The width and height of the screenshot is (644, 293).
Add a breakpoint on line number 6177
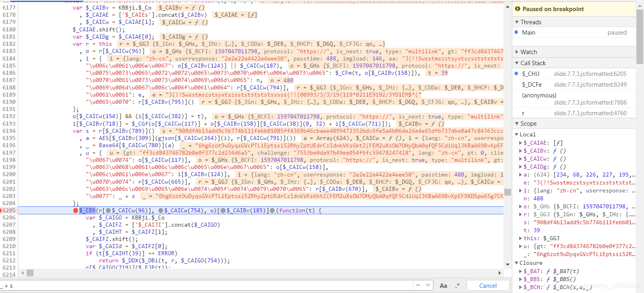click(9, 8)
